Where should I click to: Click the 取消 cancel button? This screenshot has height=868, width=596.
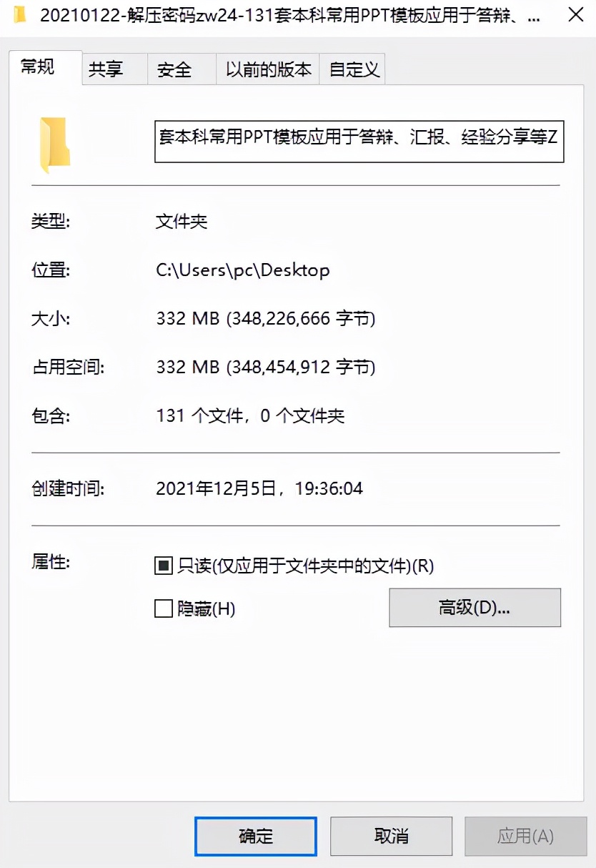(391, 836)
